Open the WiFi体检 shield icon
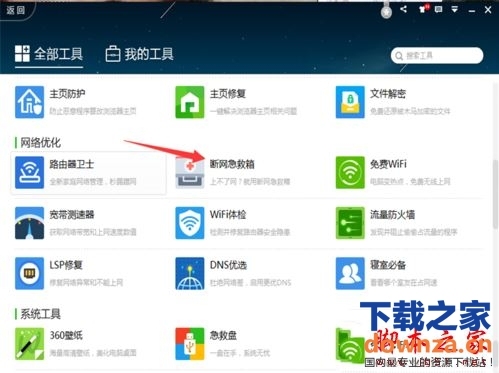Image resolution: width=499 pixels, height=373 pixels. tap(190, 223)
